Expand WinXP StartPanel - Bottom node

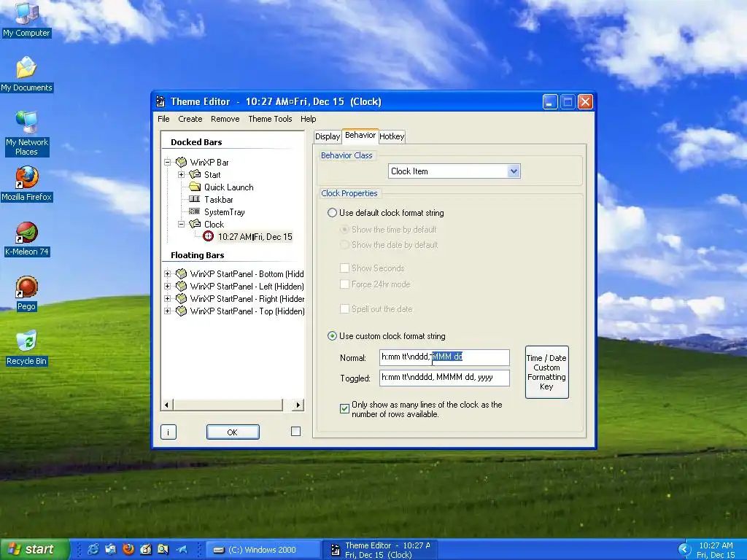168,274
